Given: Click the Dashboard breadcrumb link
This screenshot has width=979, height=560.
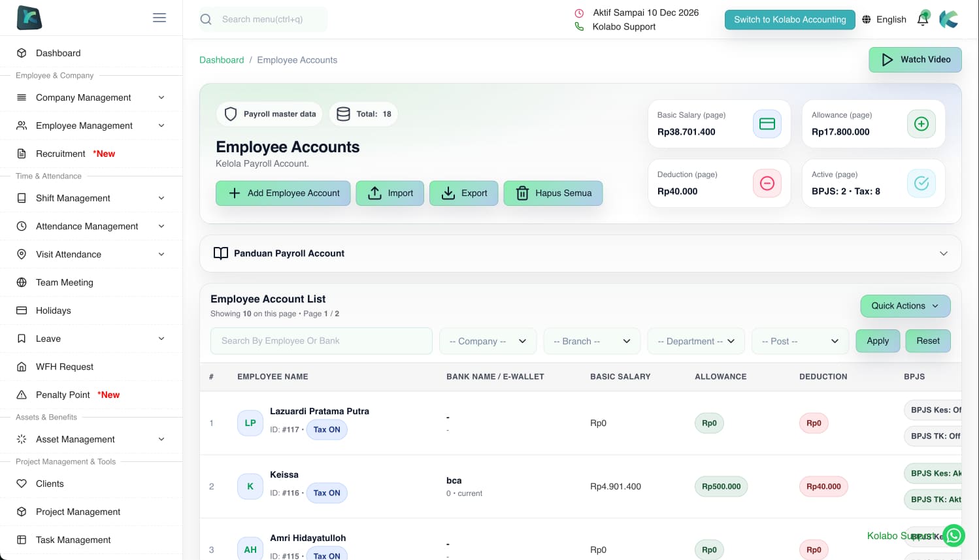Looking at the screenshot, I should 222,60.
